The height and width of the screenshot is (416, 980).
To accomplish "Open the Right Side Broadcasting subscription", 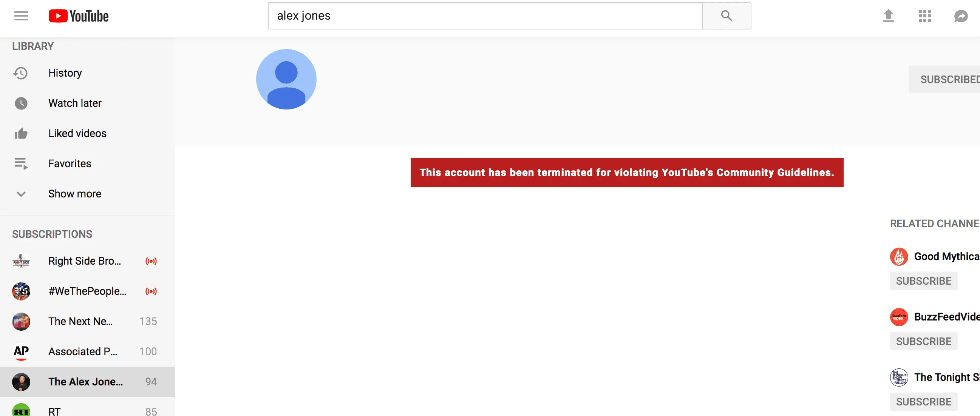I will (85, 261).
